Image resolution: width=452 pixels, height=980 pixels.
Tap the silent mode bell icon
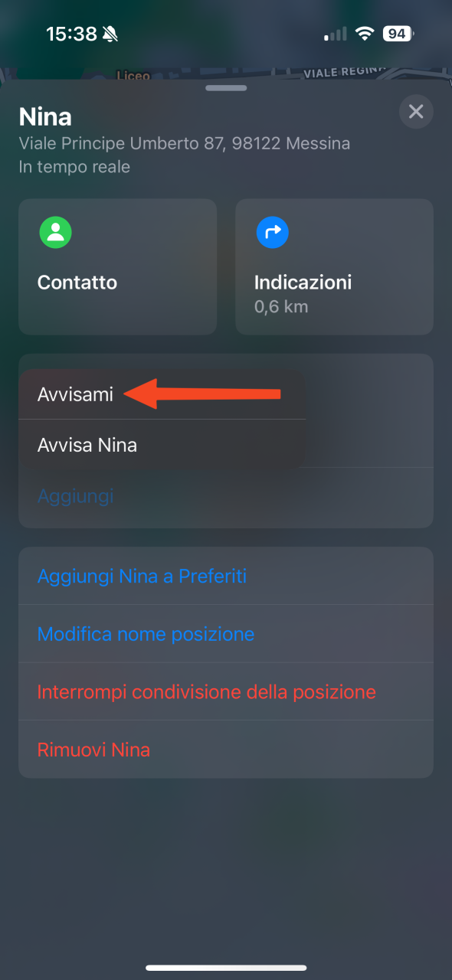(x=111, y=34)
